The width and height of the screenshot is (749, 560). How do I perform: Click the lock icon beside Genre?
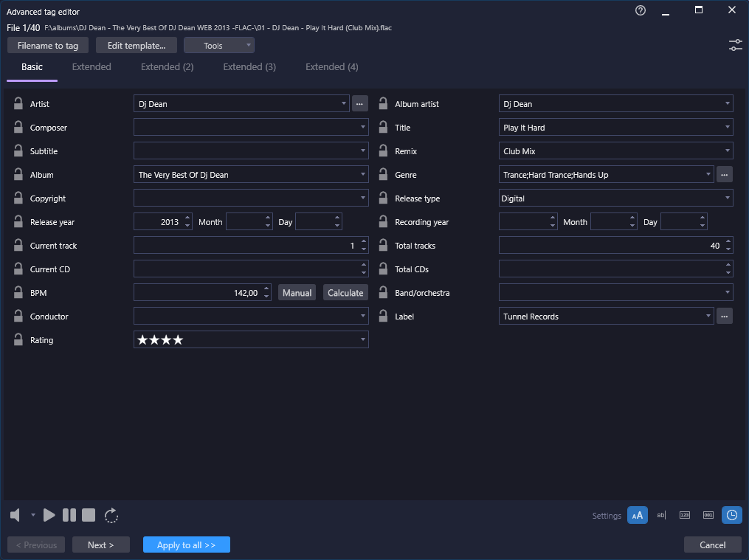click(x=383, y=174)
